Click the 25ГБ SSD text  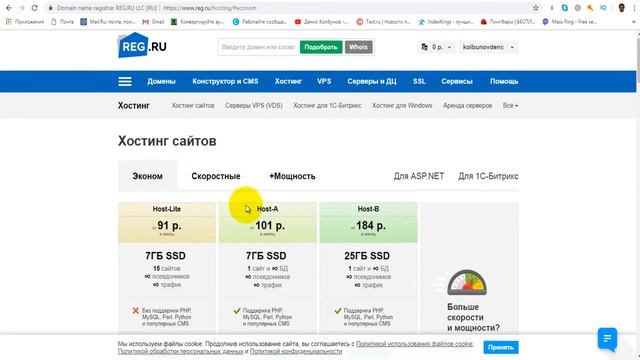pyautogui.click(x=367, y=256)
